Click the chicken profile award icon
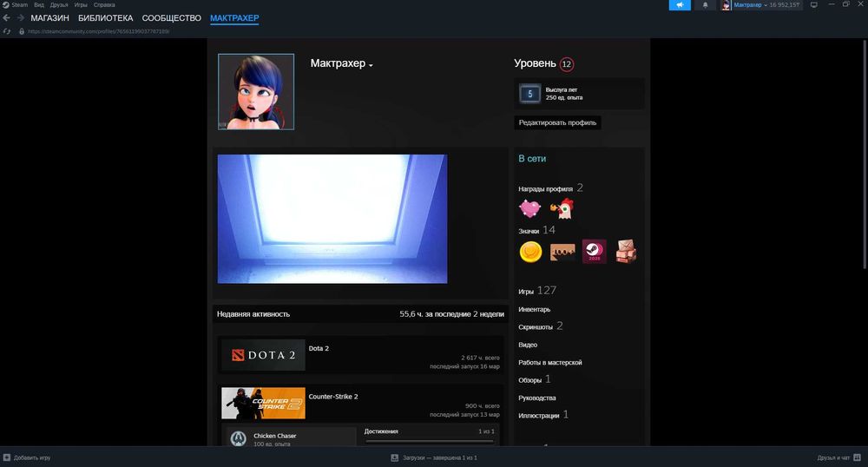The image size is (868, 467). [562, 208]
